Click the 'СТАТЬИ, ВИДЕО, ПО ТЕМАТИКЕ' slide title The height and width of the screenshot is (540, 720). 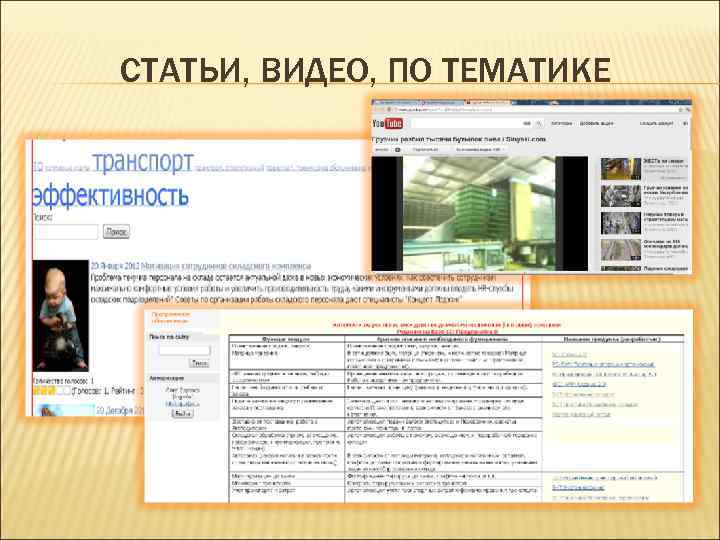[x=366, y=71]
